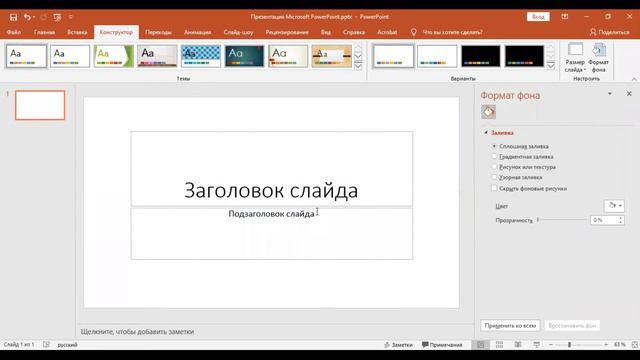Click Восстановить фон button

[572, 326]
